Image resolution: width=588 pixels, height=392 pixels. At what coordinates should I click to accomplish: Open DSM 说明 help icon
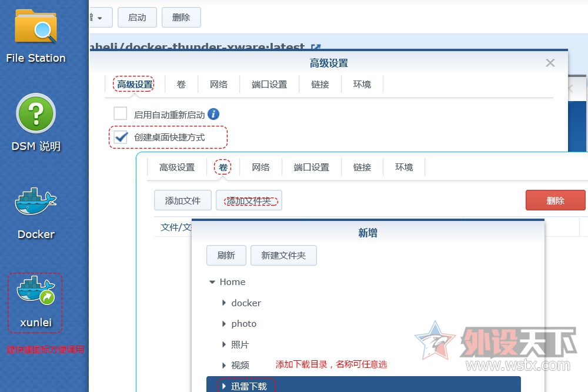tap(36, 113)
